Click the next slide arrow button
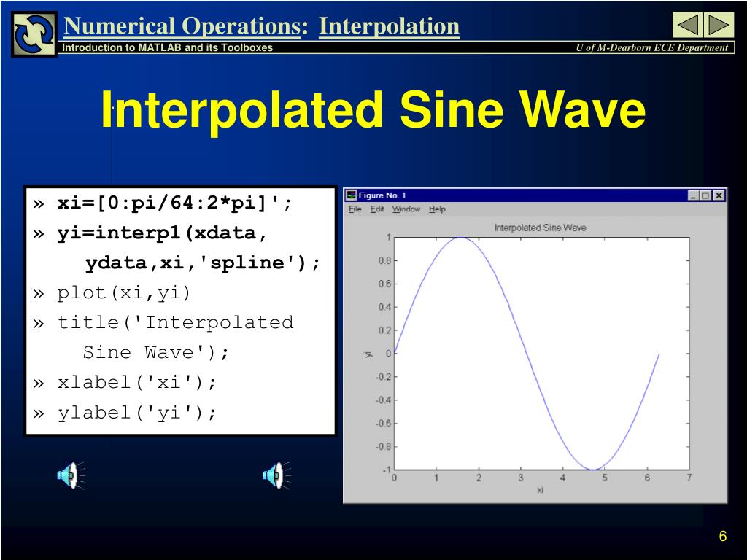The image size is (747, 560). click(x=719, y=25)
